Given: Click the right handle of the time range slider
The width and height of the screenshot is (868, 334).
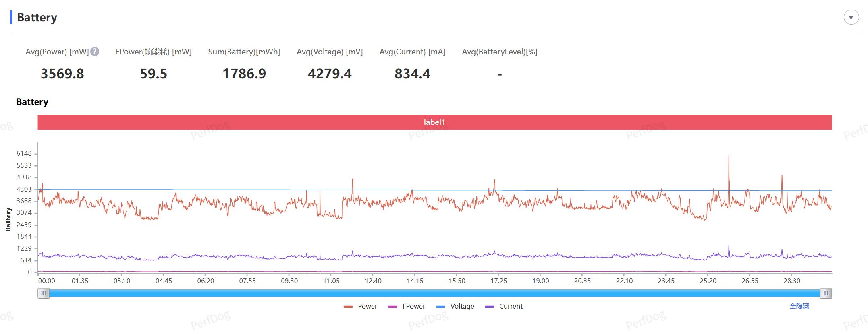Looking at the screenshot, I should tap(826, 293).
